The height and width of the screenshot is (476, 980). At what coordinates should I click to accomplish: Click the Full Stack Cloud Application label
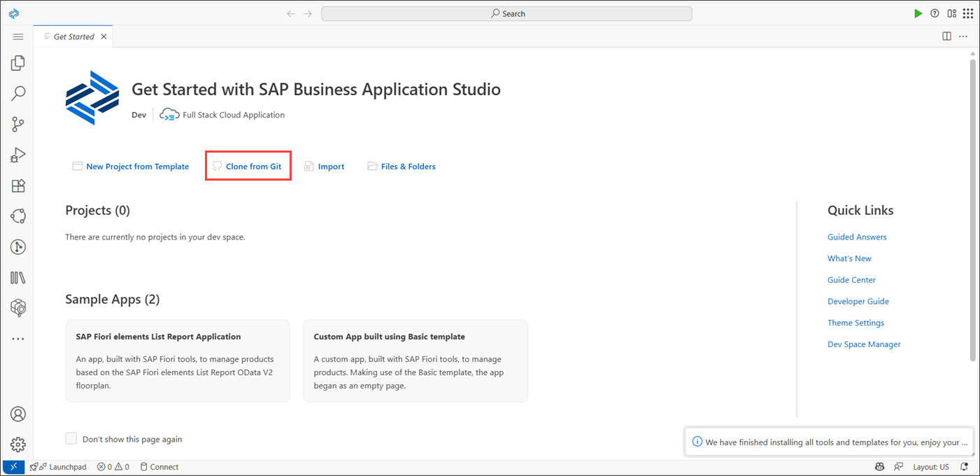click(234, 115)
